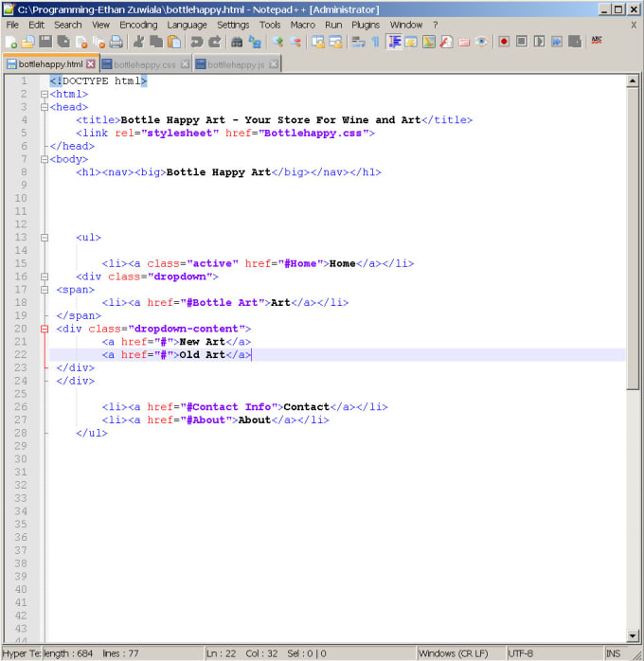Toggle file monitoring with the eye icon
The width and height of the screenshot is (644, 661).
click(x=482, y=42)
